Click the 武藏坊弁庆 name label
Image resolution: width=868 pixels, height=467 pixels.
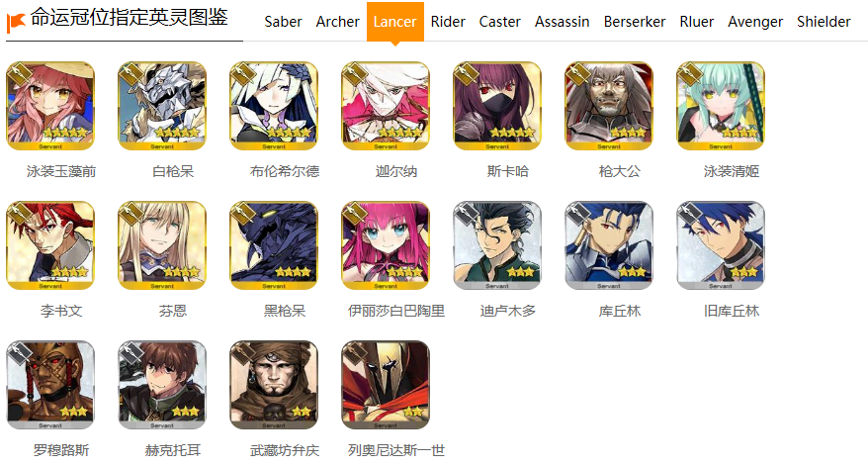point(285,450)
